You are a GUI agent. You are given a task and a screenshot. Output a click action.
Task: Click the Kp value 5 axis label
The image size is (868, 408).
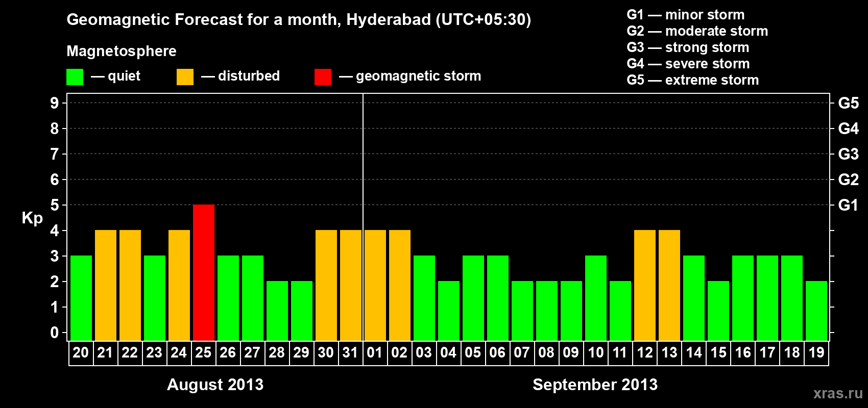(x=55, y=205)
